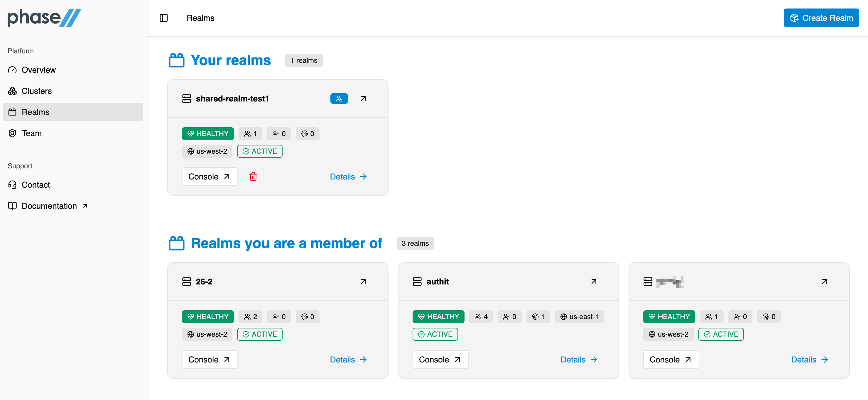The height and width of the screenshot is (400, 868).
Task: Open Console for shared-realm-test1
Action: (x=209, y=177)
